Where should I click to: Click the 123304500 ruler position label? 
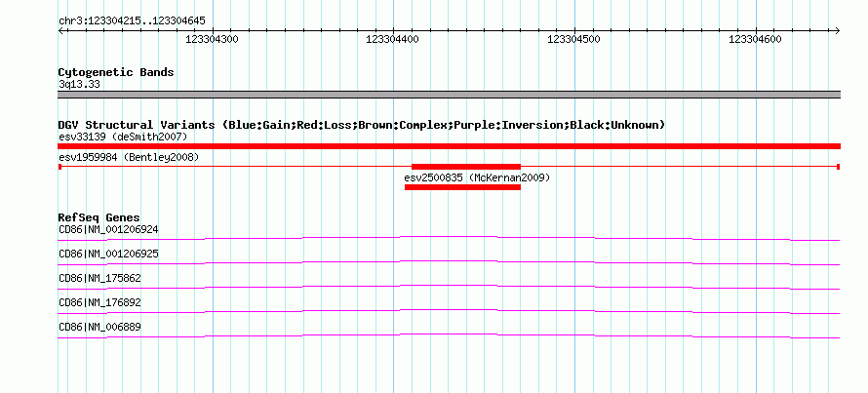tap(573, 39)
